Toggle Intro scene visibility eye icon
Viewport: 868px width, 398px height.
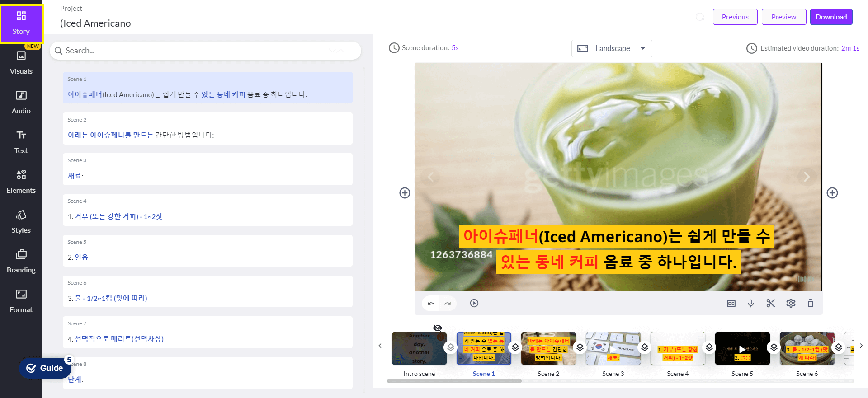(x=438, y=328)
